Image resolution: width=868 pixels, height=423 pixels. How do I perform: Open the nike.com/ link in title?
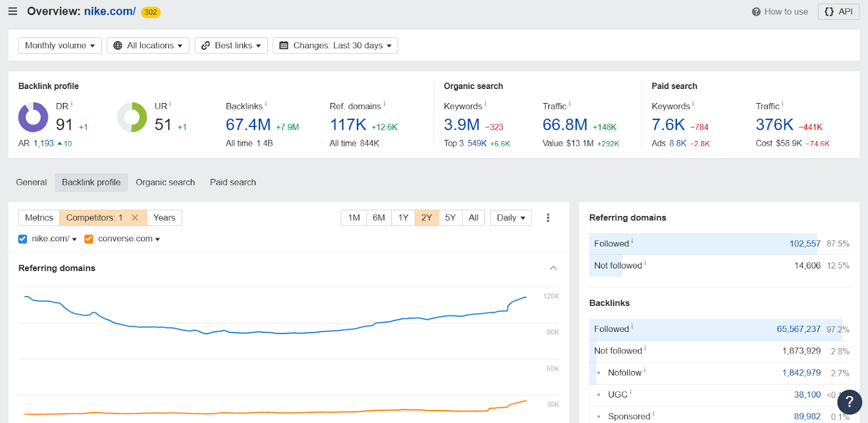click(110, 11)
